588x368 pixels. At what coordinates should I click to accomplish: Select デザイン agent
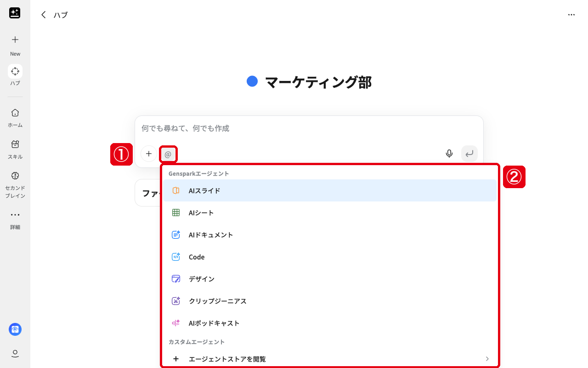click(330, 279)
